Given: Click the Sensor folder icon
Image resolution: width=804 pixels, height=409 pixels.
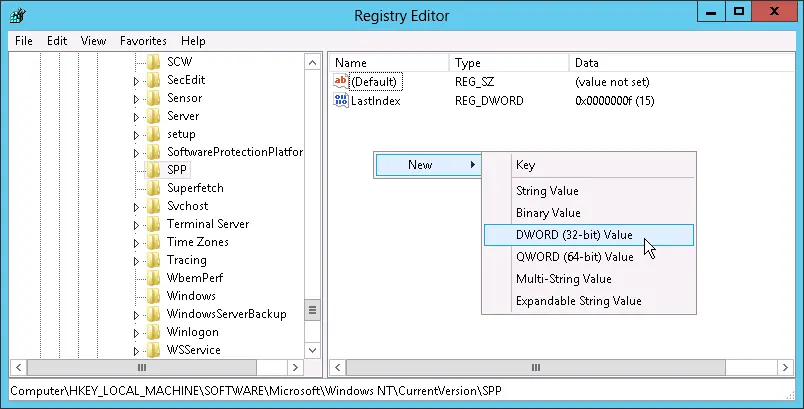Looking at the screenshot, I should coord(153,98).
